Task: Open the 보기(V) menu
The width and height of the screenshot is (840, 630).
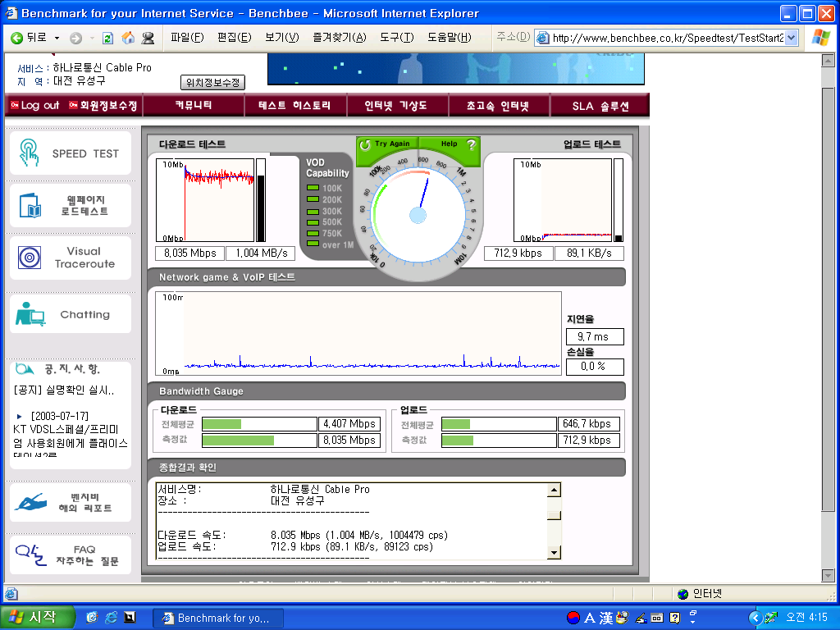Action: pos(282,38)
